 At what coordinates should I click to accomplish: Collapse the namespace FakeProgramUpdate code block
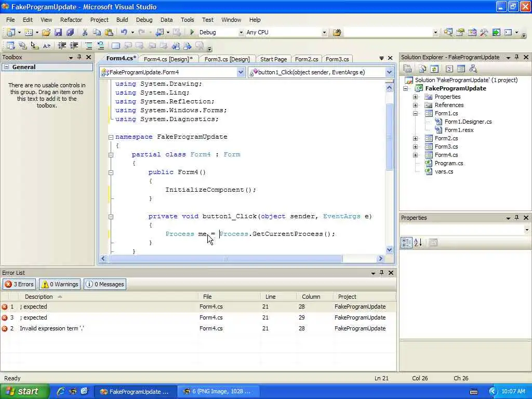(x=111, y=137)
